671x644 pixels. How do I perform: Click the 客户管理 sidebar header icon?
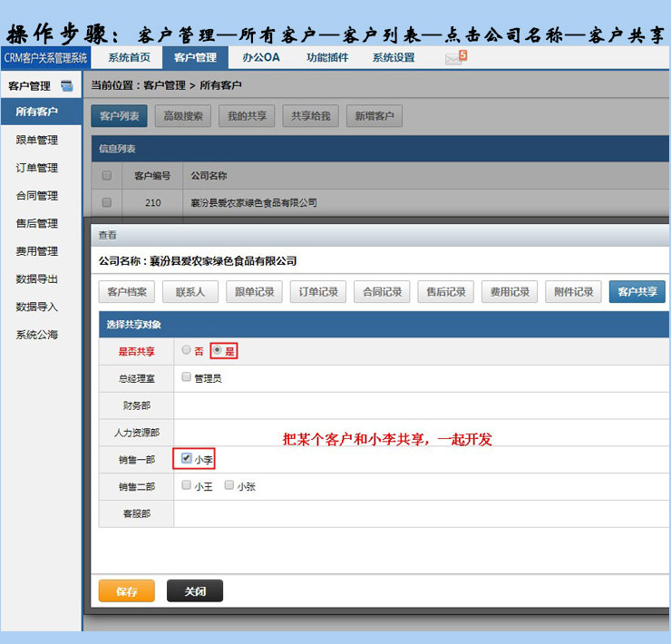(67, 86)
